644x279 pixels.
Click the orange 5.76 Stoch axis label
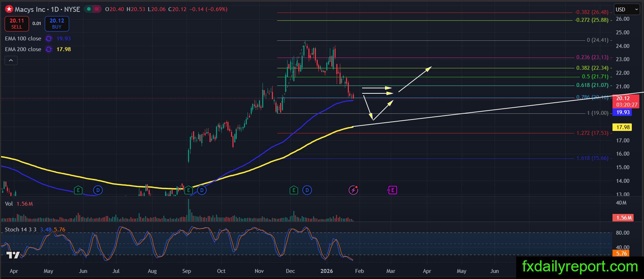point(621,253)
